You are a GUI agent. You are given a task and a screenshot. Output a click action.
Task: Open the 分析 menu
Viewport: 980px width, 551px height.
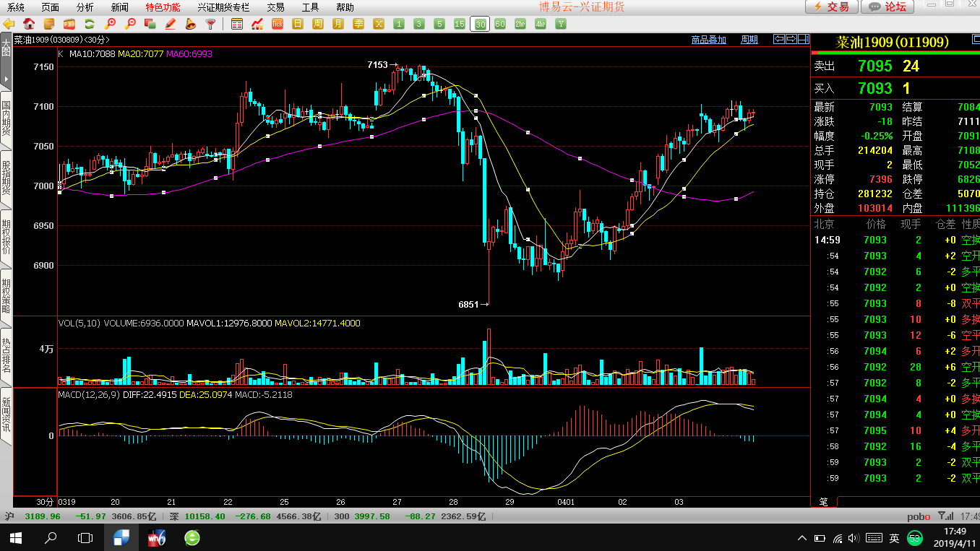(85, 7)
